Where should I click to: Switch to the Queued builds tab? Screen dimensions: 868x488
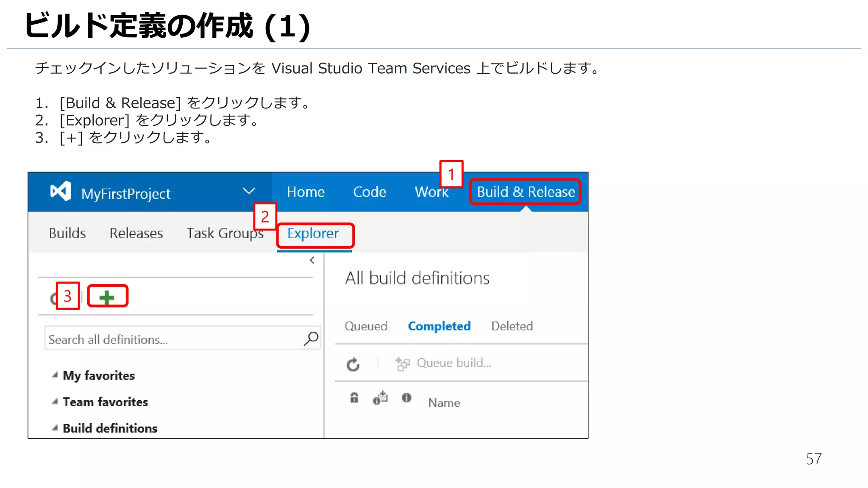[366, 326]
